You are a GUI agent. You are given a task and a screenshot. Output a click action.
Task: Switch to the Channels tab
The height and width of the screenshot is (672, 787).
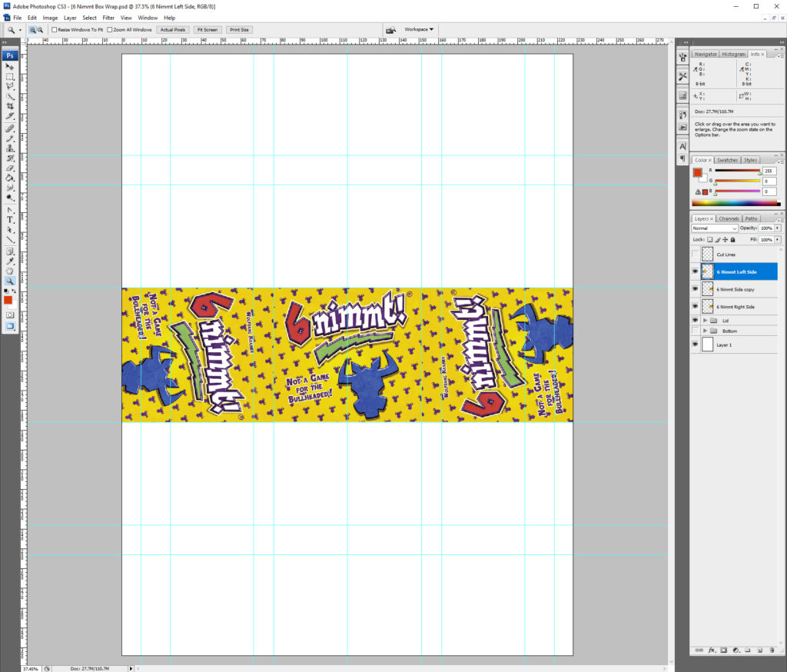729,218
